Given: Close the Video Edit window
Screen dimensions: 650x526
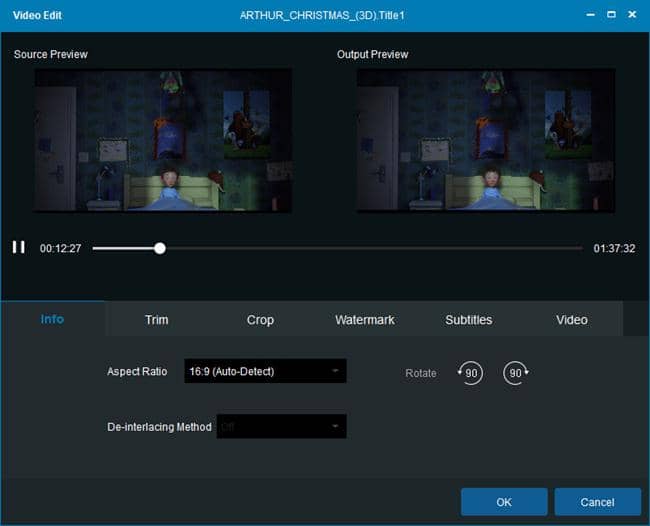Looking at the screenshot, I should (632, 15).
